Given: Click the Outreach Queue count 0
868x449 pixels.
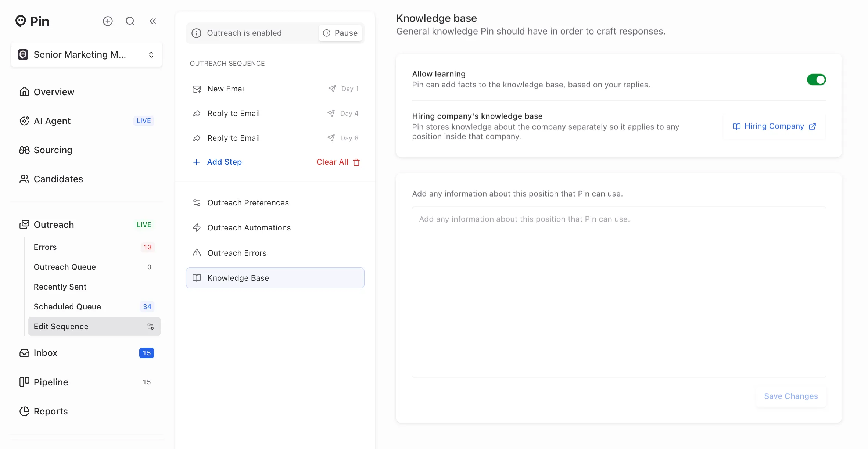Looking at the screenshot, I should (149, 267).
